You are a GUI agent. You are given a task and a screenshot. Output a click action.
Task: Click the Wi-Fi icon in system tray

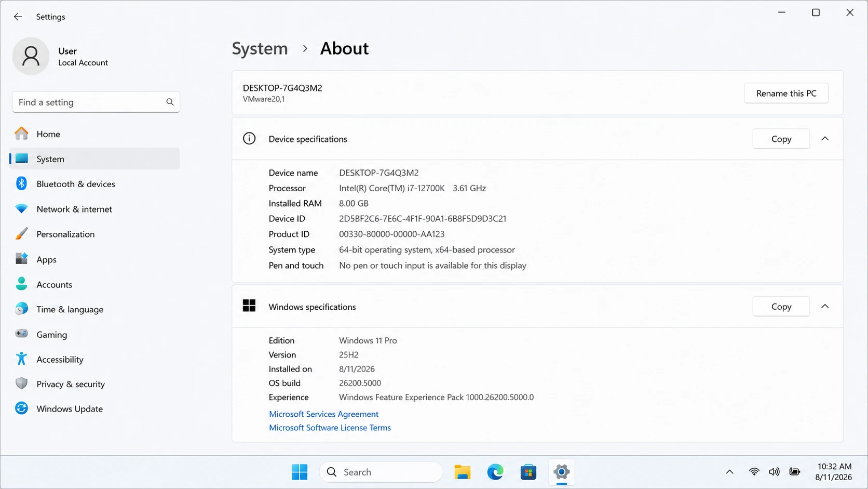tap(754, 472)
